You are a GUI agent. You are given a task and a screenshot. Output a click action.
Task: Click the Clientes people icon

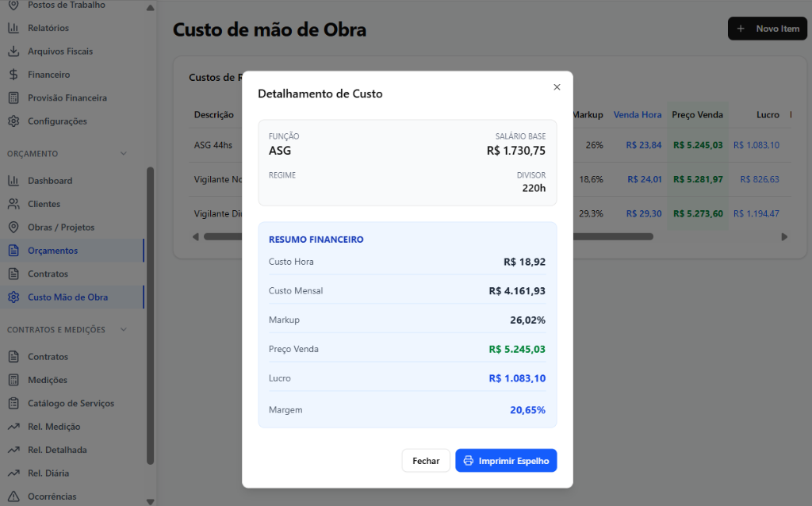pyautogui.click(x=13, y=204)
